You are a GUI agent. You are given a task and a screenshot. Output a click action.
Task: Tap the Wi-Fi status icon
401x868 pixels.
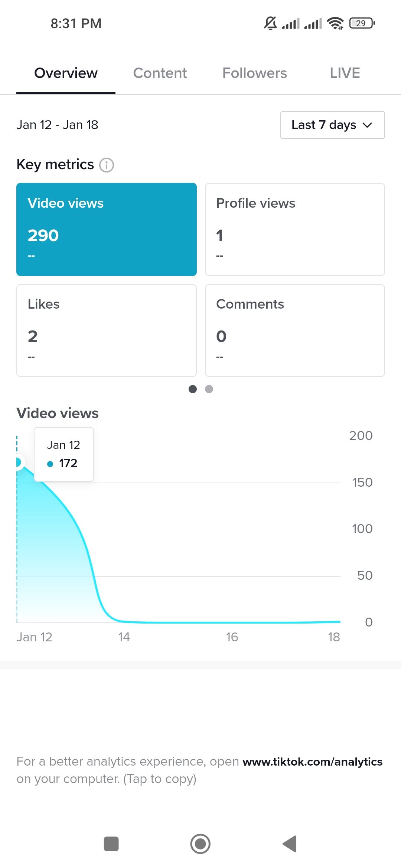click(x=335, y=23)
